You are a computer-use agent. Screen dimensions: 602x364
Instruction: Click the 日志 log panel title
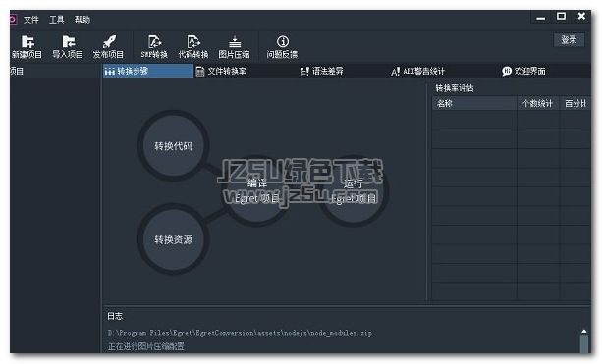[115, 316]
